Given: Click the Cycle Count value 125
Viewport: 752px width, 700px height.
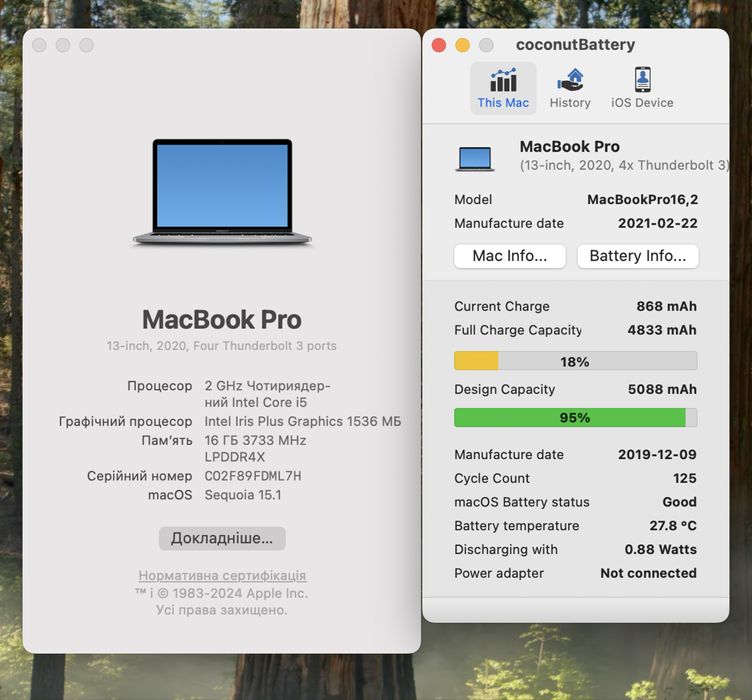Looking at the screenshot, I should pos(684,478).
